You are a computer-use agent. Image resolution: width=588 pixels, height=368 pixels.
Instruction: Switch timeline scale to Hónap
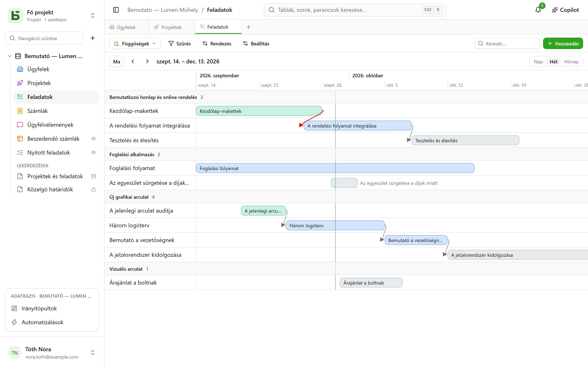571,62
